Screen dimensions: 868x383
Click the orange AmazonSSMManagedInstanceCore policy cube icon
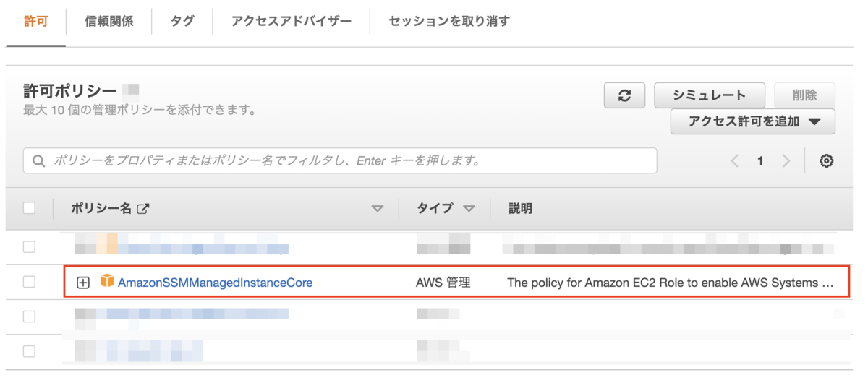pos(107,280)
